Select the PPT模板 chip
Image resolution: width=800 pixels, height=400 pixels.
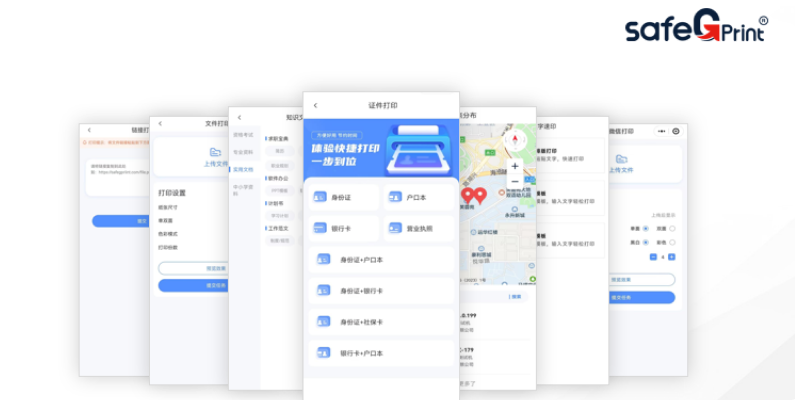point(280,191)
